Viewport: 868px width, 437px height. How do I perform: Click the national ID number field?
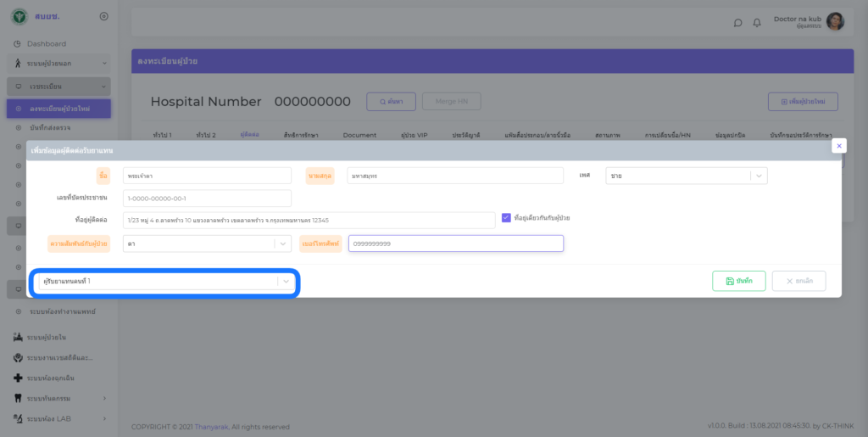[x=207, y=199]
